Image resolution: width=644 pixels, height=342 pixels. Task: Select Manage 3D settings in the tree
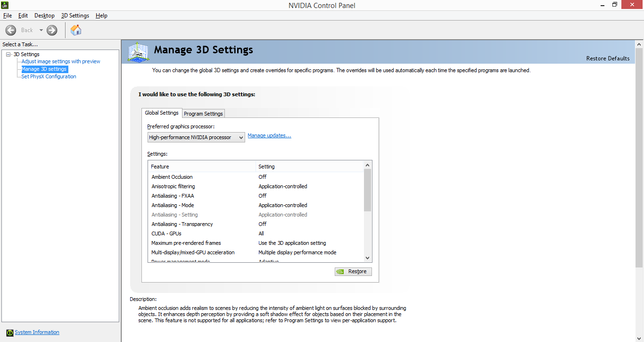pos(44,69)
